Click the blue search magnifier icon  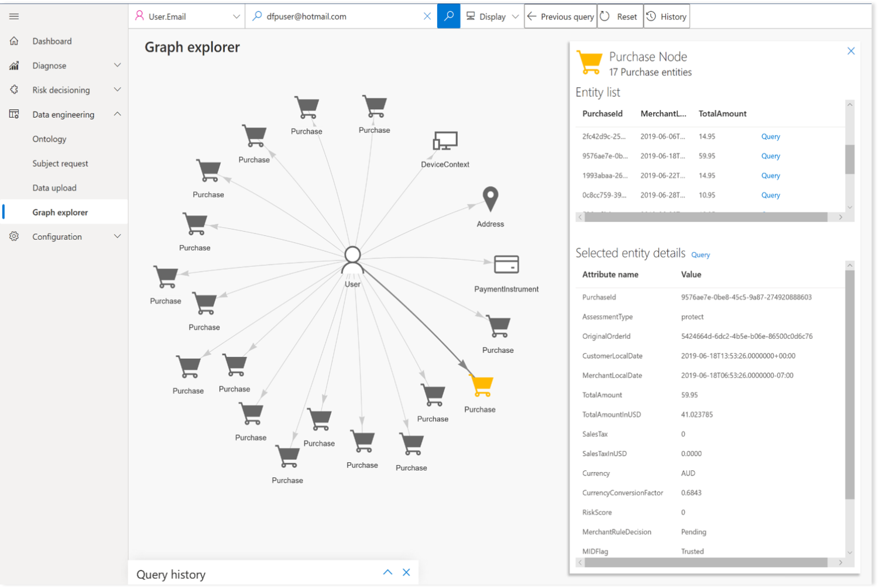coord(448,16)
